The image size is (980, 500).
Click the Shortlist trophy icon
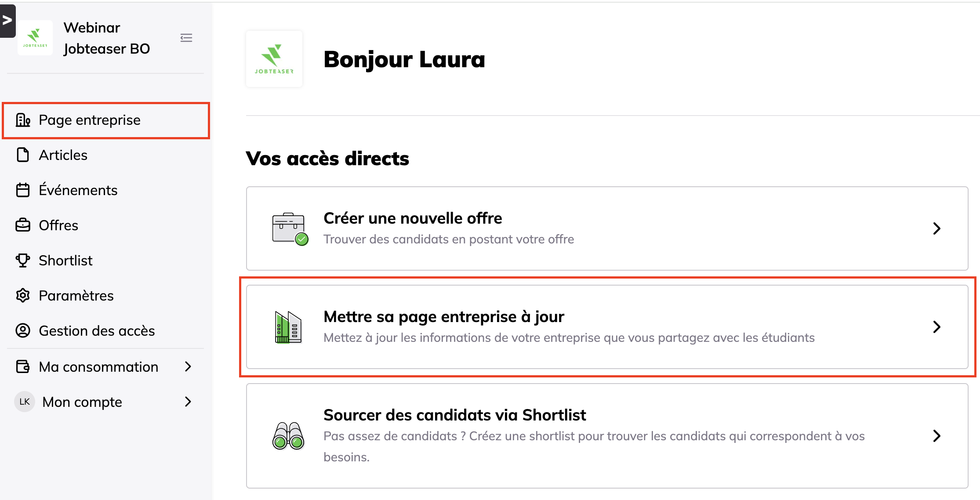(x=23, y=261)
